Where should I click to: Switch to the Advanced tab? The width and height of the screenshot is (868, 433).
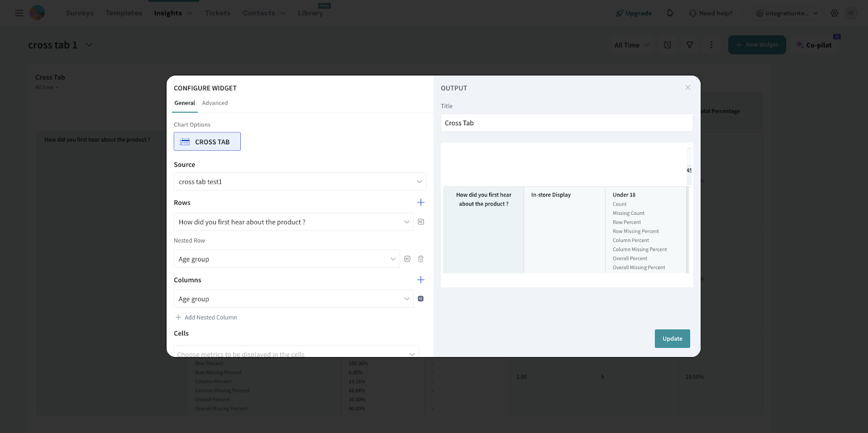coord(215,103)
